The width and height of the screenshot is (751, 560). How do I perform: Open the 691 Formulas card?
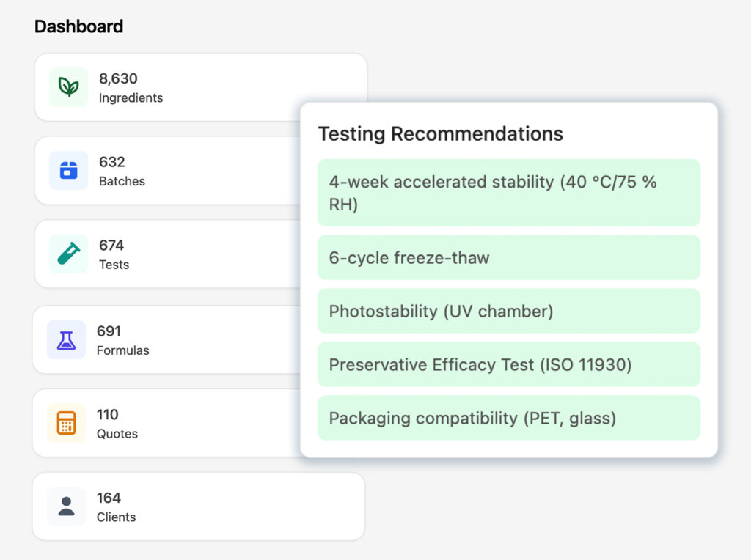tap(166, 340)
